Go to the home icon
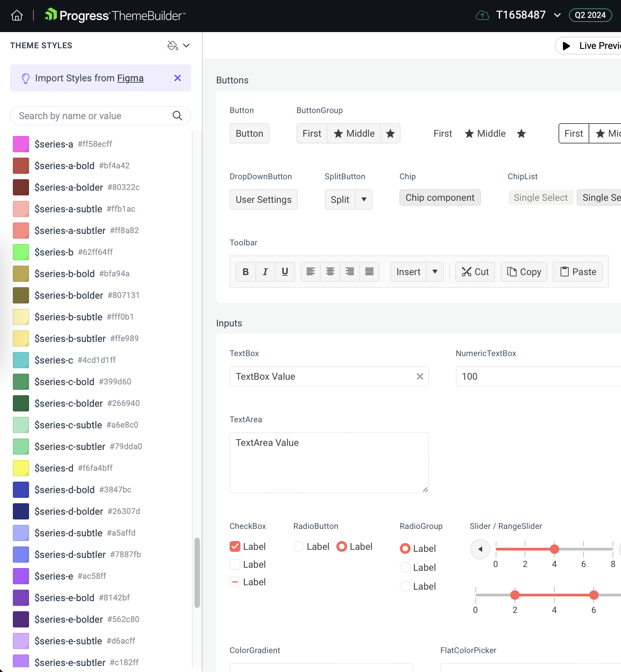The width and height of the screenshot is (621, 672). 17,16
